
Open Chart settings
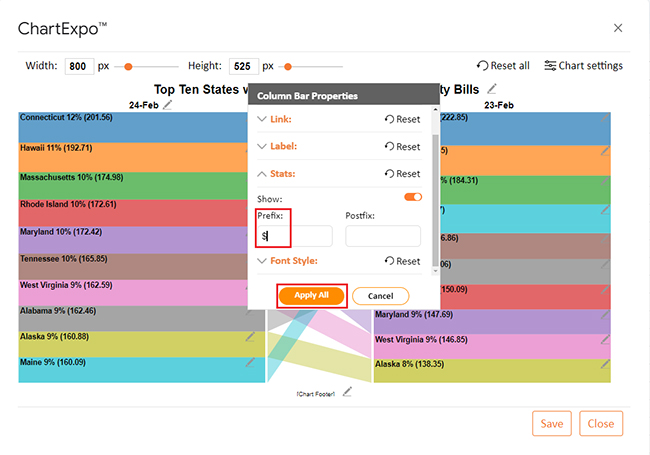583,65
